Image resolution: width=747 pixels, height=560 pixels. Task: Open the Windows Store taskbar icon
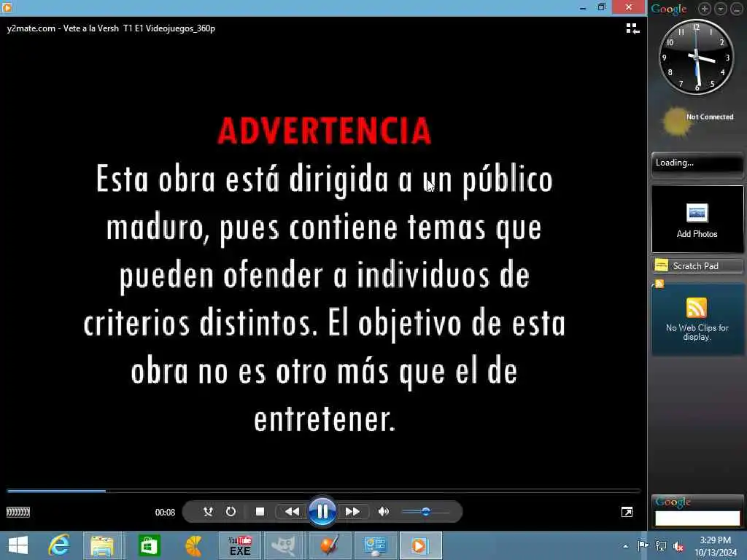click(x=149, y=545)
